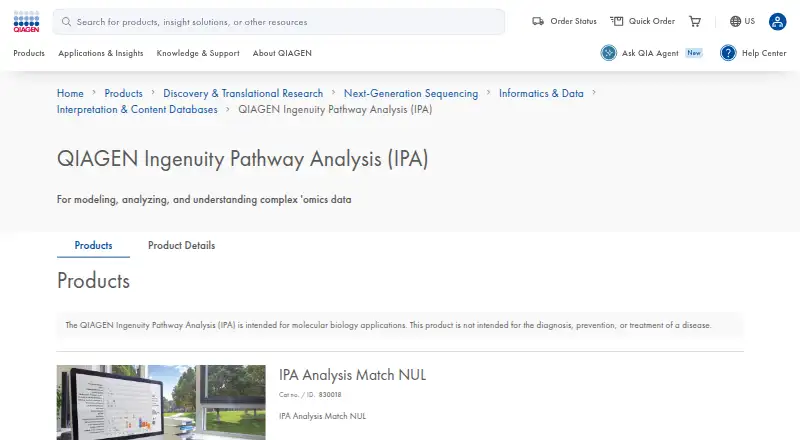Open the Quick Order link

pos(652,21)
